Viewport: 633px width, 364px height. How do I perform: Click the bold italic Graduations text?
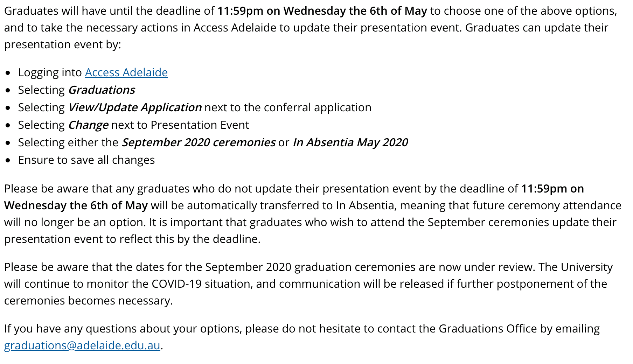point(102,90)
